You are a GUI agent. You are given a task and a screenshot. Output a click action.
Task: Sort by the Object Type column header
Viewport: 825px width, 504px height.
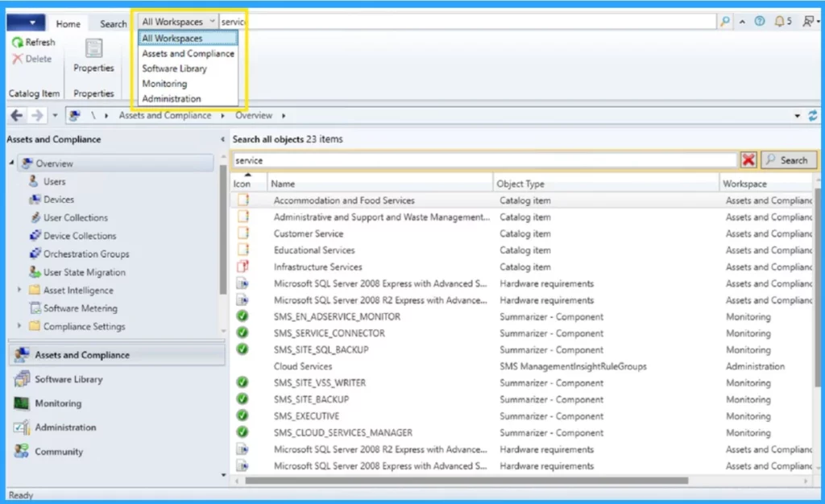point(606,184)
